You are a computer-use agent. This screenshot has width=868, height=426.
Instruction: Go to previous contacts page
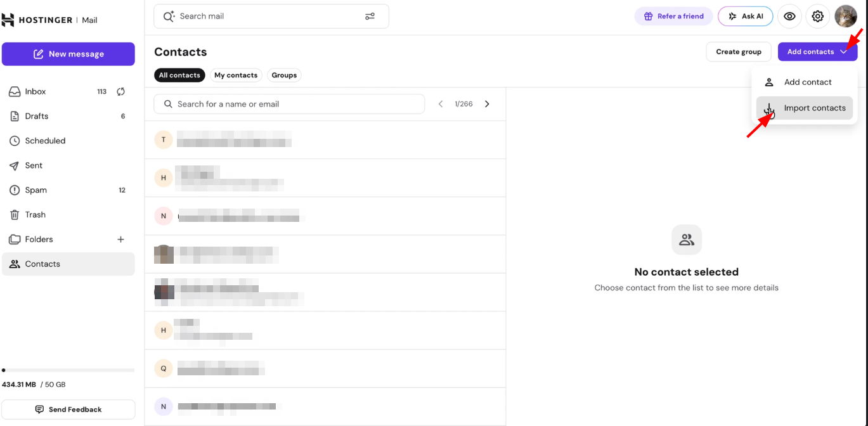click(441, 104)
